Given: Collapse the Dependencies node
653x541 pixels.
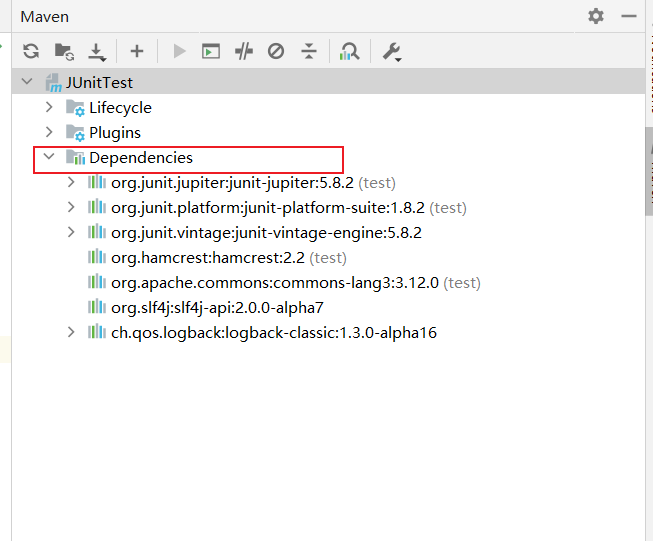Looking at the screenshot, I should tap(49, 157).
